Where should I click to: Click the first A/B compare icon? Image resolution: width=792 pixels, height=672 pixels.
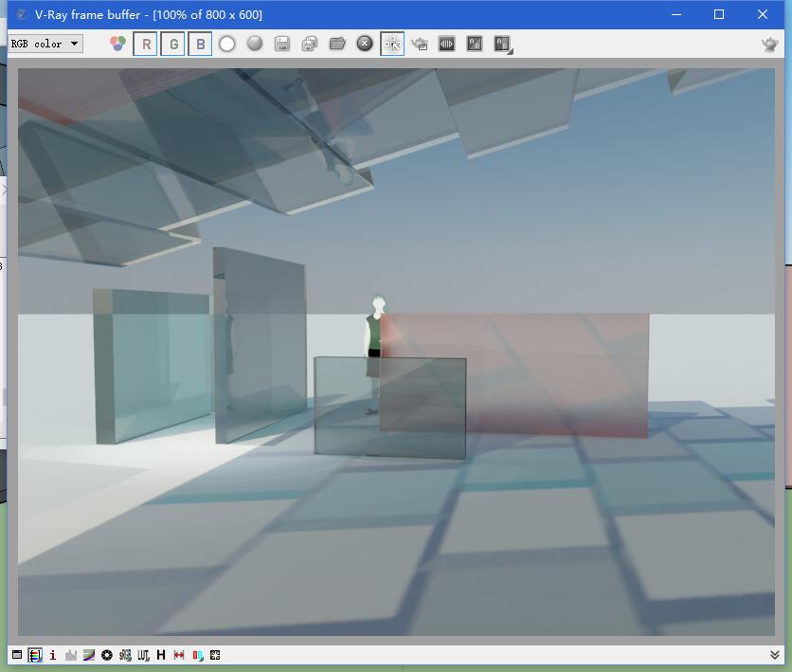pyautogui.click(x=474, y=44)
